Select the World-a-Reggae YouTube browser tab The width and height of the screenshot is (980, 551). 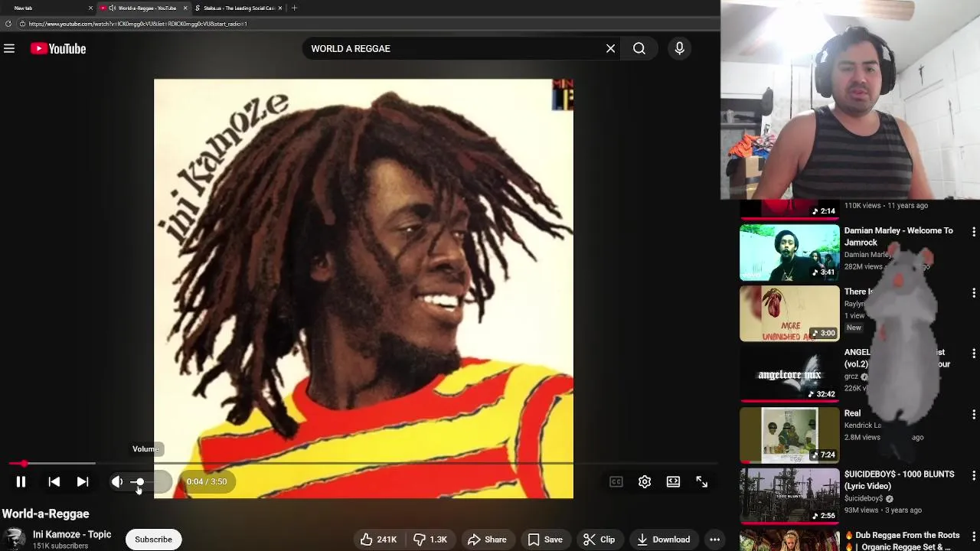tap(143, 8)
